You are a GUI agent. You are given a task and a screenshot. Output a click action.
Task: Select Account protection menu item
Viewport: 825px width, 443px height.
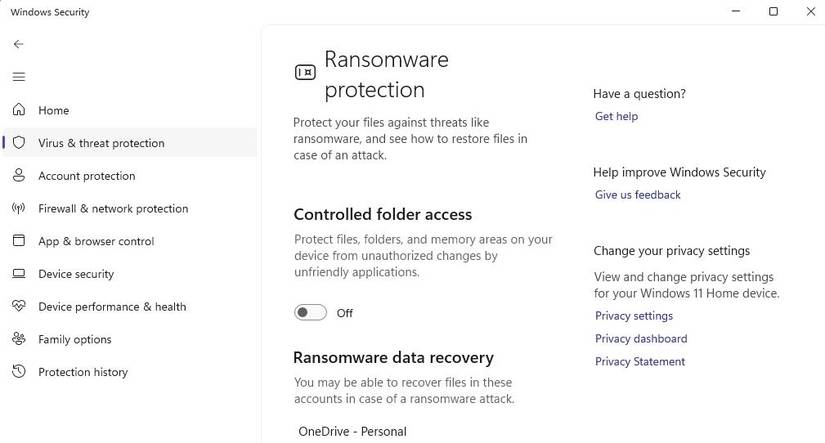click(86, 176)
